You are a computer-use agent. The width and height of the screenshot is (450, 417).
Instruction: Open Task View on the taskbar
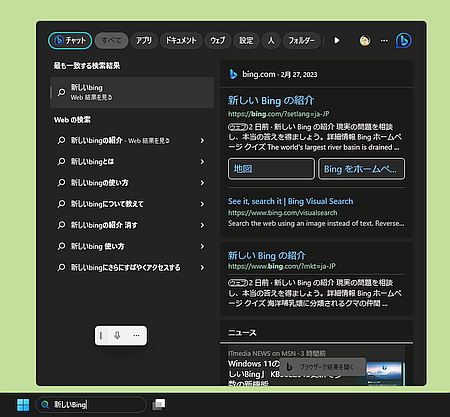pyautogui.click(x=159, y=405)
